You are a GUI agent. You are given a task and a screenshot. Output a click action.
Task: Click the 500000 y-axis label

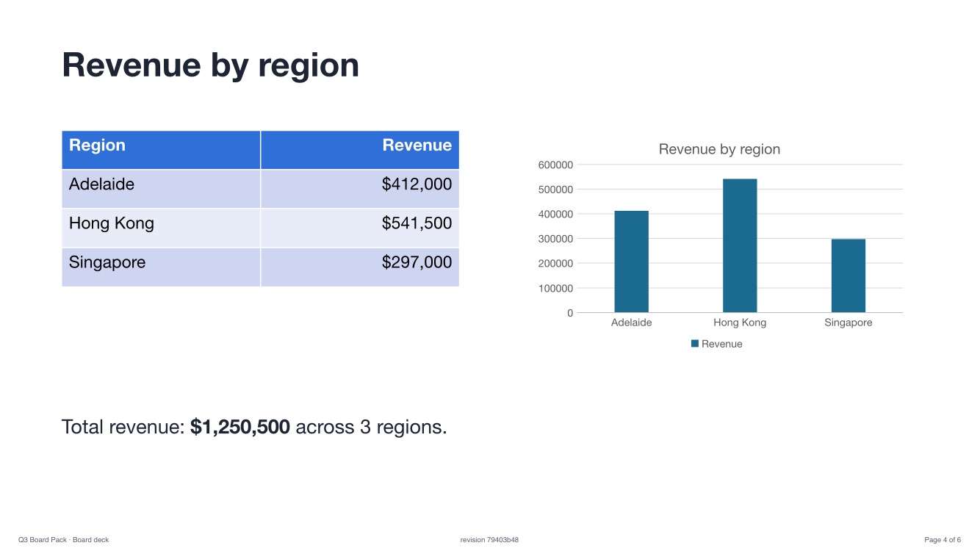[x=555, y=190]
